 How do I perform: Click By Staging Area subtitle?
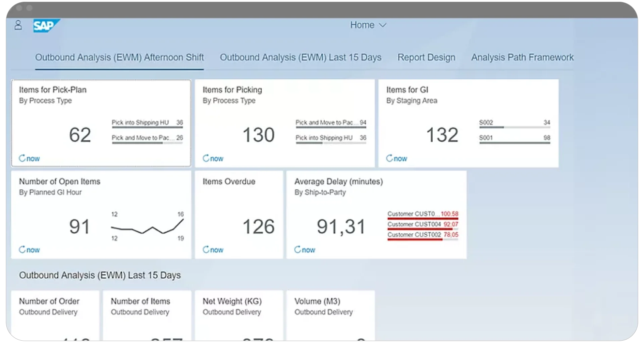coord(412,100)
